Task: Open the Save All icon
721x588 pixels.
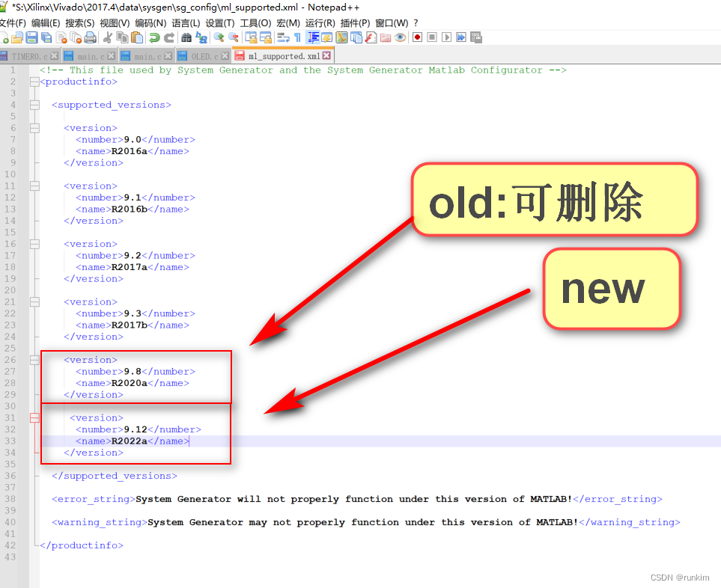Action: tap(46, 37)
